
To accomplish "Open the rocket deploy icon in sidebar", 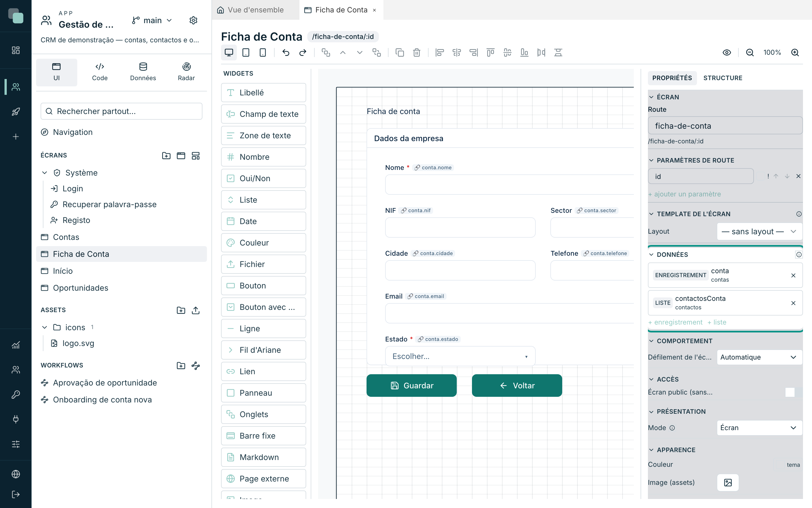I will 16,111.
